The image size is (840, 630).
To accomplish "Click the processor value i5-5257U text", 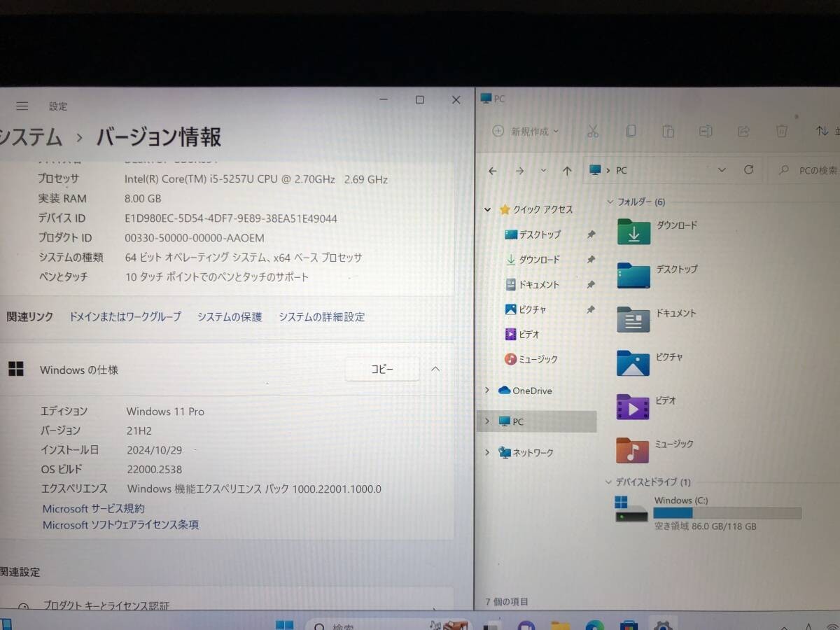I will (256, 179).
